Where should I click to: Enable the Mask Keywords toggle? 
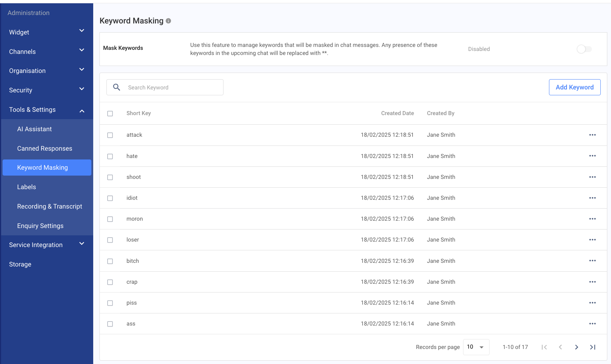pos(584,49)
